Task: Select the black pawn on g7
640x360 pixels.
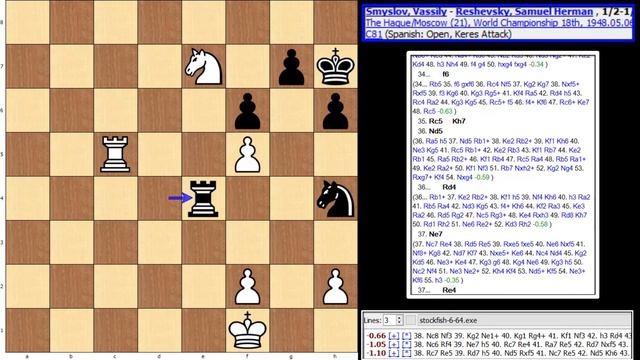Action: coord(291,67)
